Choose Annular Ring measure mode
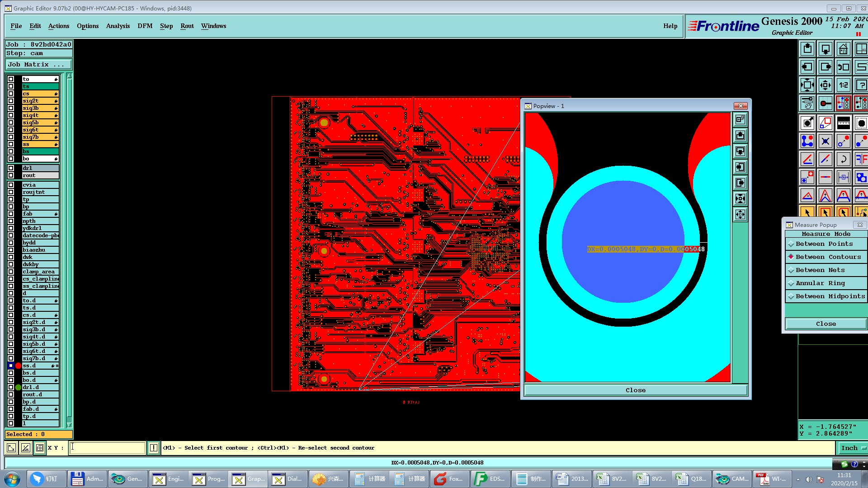 820,283
